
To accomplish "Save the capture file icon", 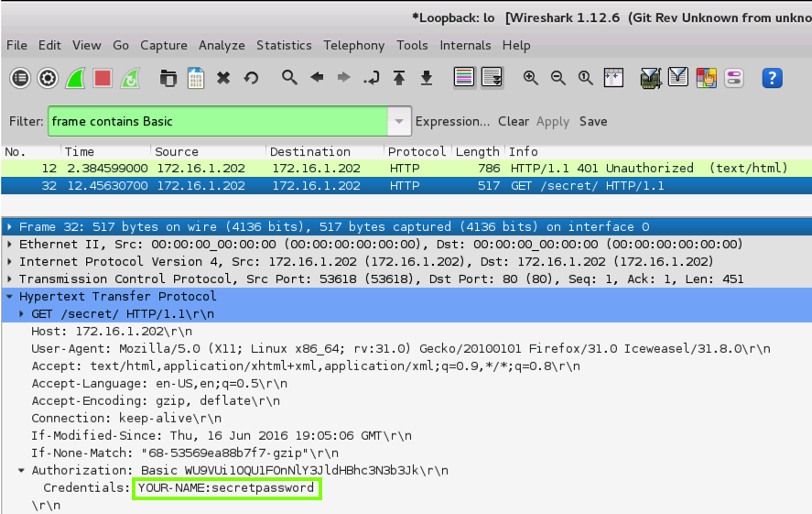I will 196,78.
